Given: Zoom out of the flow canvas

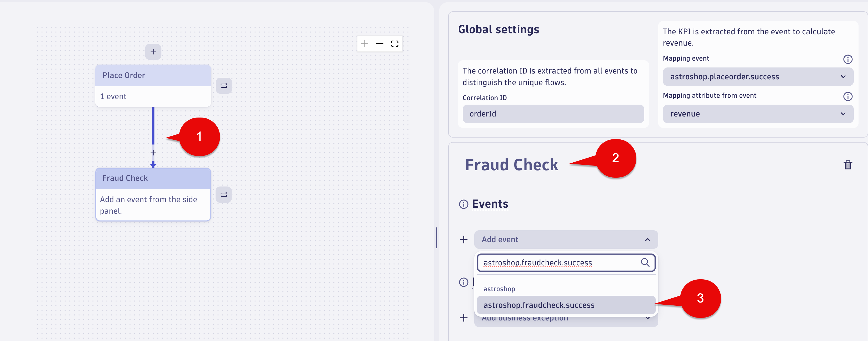Looking at the screenshot, I should tap(380, 44).
